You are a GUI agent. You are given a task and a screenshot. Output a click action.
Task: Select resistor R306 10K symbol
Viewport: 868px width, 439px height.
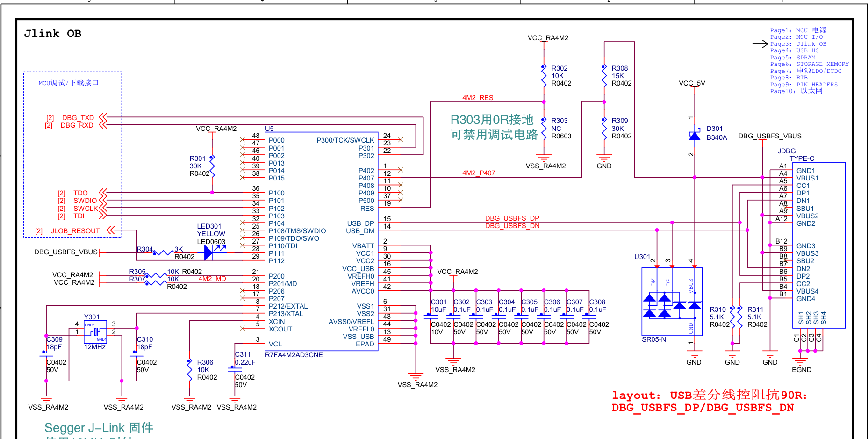tap(189, 370)
